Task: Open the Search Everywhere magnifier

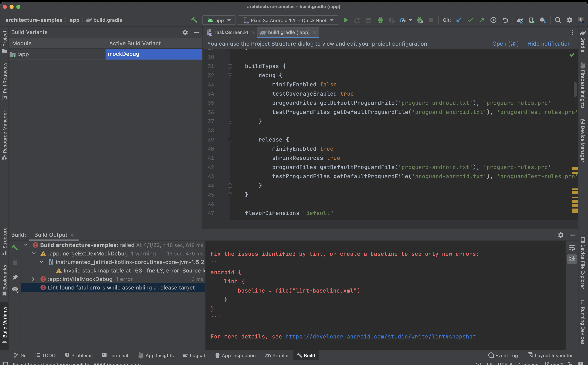Action: [x=558, y=20]
